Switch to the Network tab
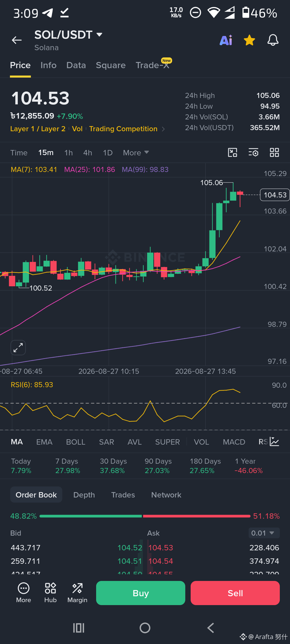This screenshot has width=290, height=644. [x=166, y=495]
